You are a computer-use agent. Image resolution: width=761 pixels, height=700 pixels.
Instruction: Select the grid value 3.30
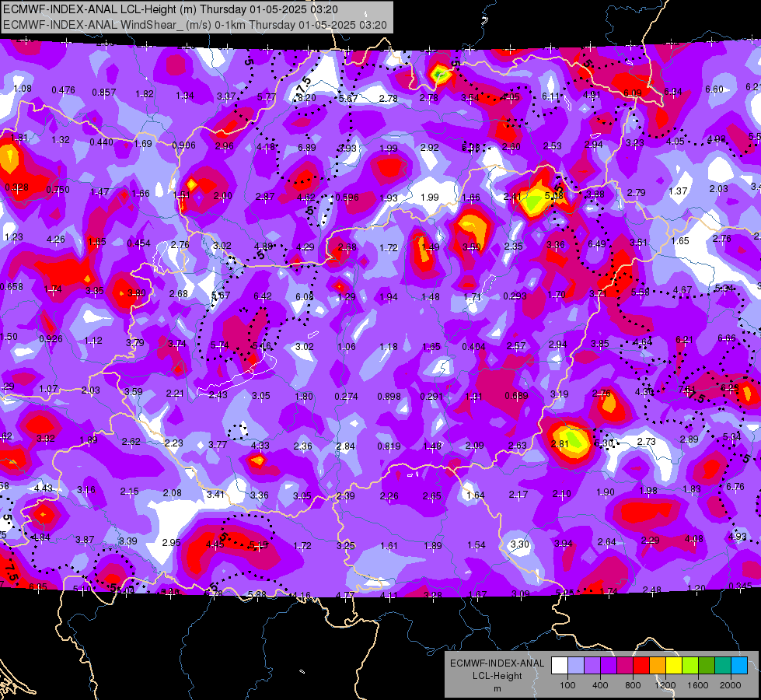[x=520, y=544]
